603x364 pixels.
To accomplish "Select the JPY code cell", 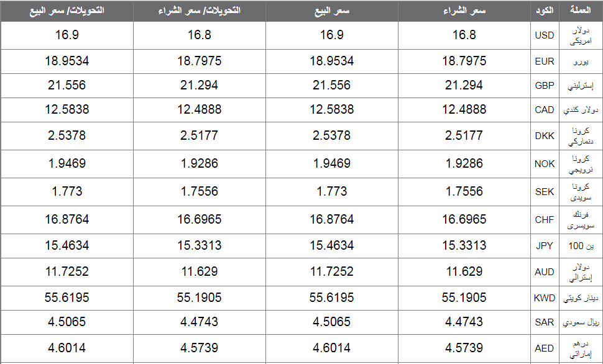I will (545, 246).
